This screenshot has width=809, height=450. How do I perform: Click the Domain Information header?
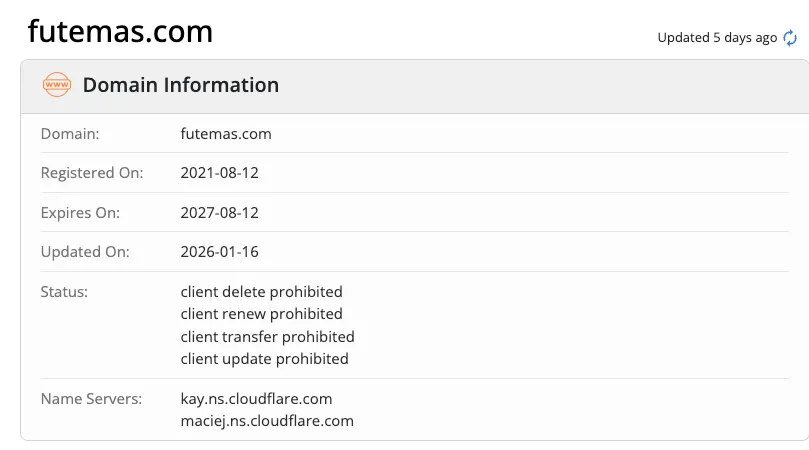[181, 85]
